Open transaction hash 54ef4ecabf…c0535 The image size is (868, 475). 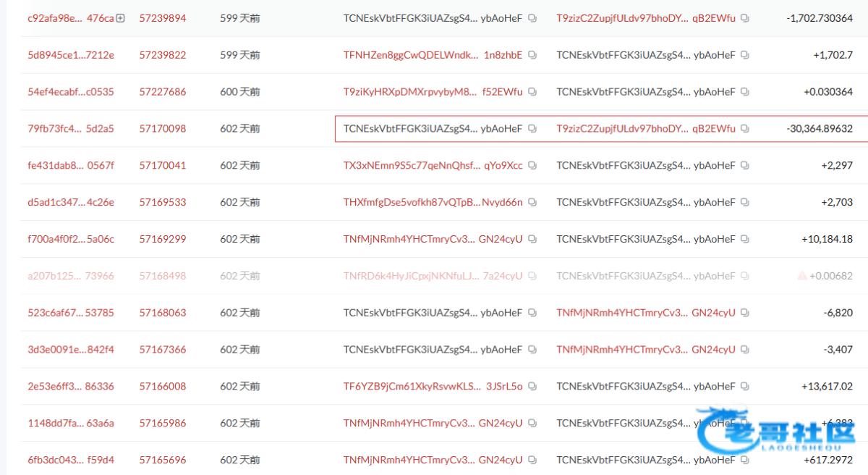70,92
